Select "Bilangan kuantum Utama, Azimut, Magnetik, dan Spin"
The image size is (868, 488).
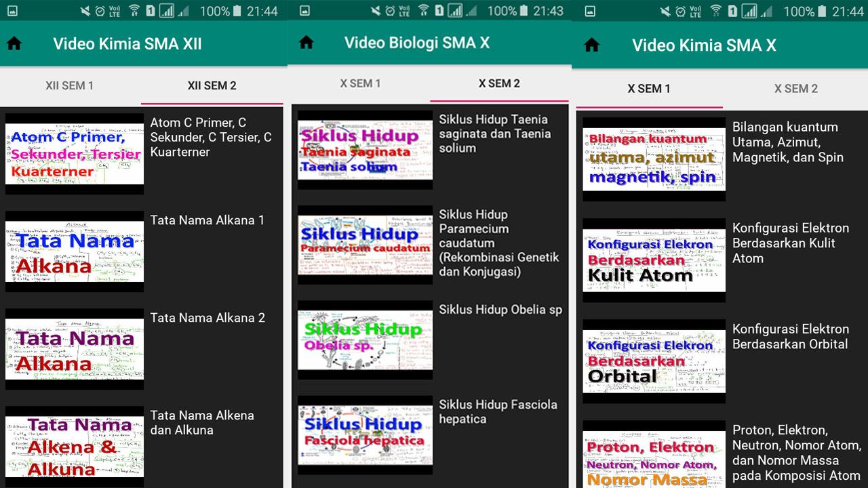(x=788, y=142)
